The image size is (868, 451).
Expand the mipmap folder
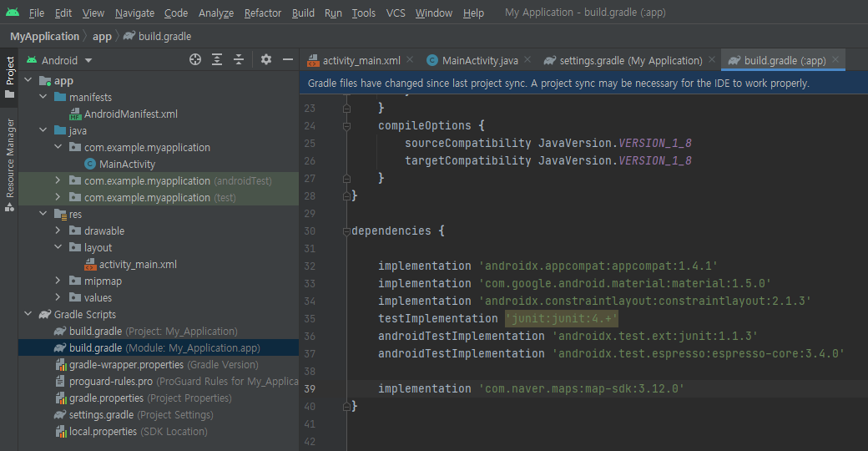(x=58, y=281)
